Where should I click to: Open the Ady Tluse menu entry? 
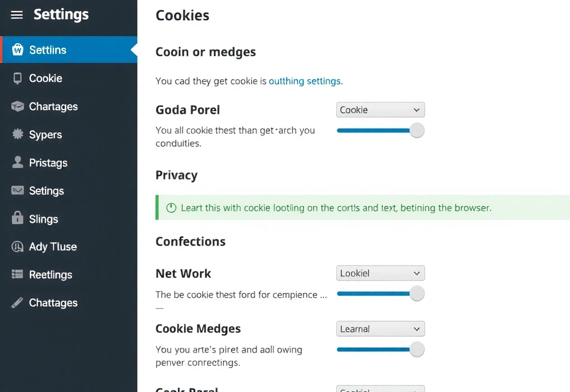tap(53, 247)
